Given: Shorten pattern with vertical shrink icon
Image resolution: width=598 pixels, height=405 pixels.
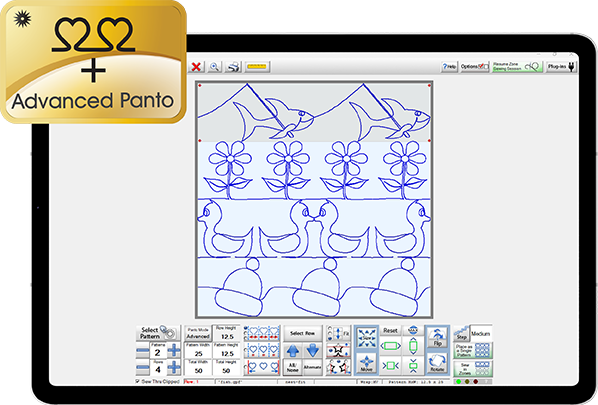Looking at the screenshot, I should (413, 365).
